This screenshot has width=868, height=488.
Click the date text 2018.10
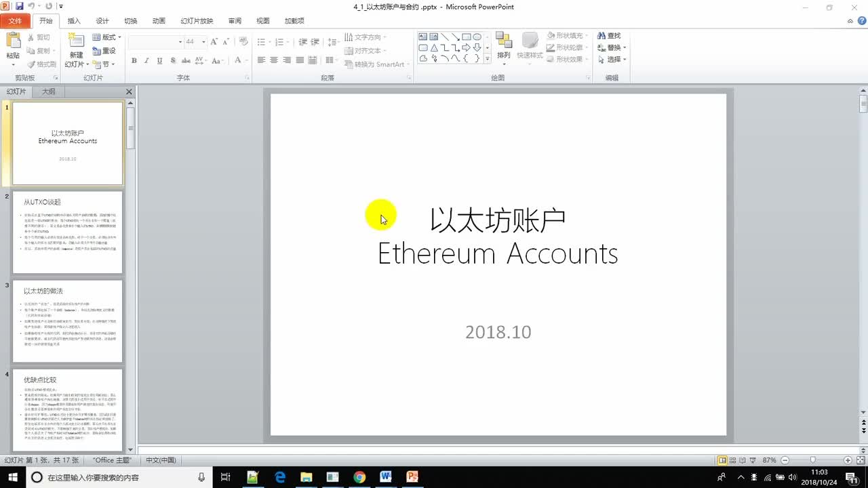[x=498, y=332]
